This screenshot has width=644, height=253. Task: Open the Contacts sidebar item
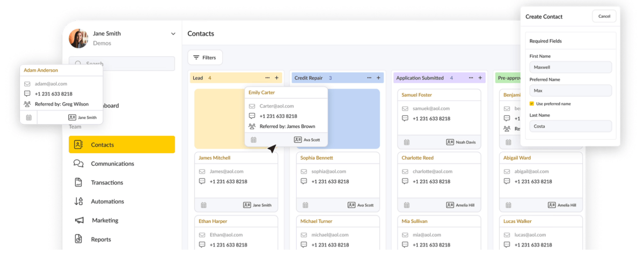pyautogui.click(x=122, y=145)
